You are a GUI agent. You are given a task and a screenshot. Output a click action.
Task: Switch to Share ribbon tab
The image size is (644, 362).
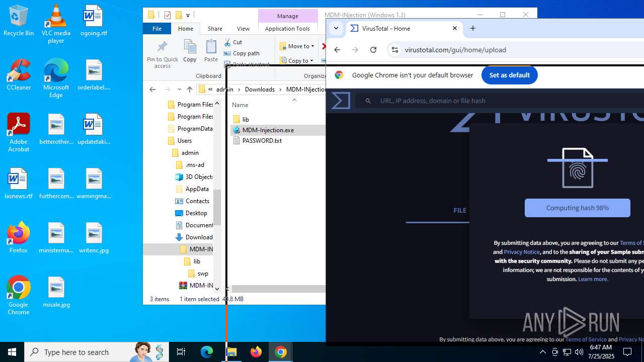[215, 29]
